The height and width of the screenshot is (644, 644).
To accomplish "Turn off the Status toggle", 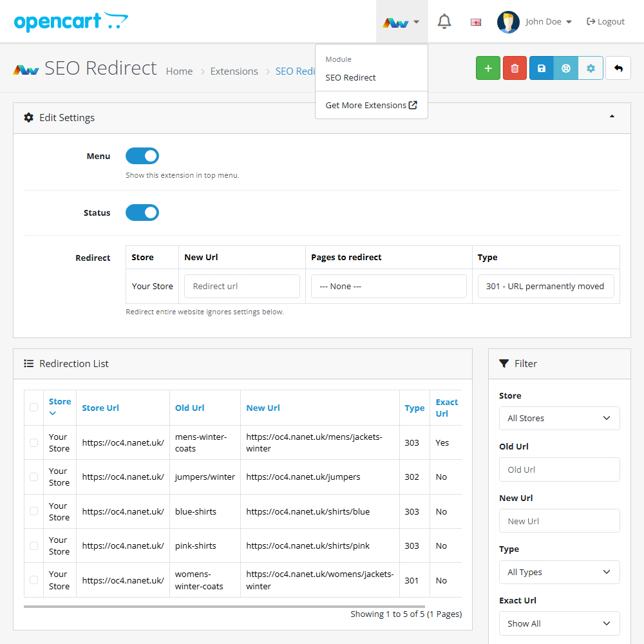I will pos(142,213).
